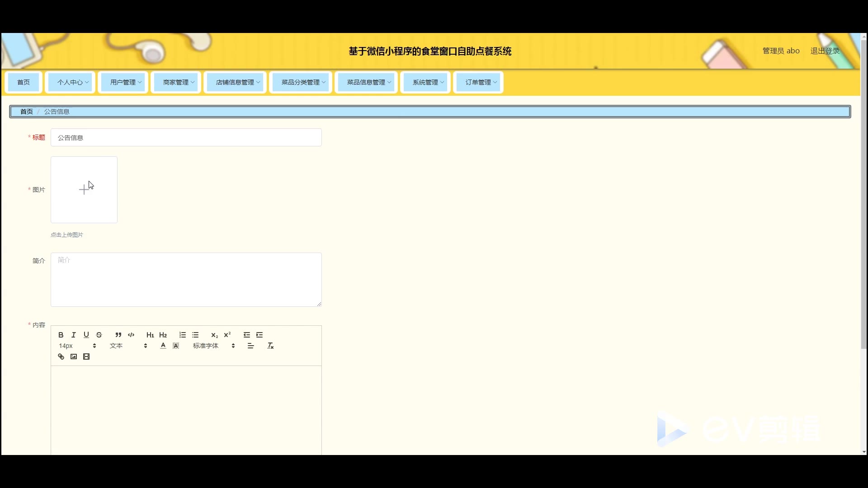Open the 标准字体 font family dropdown
The image size is (868, 488).
point(213,346)
